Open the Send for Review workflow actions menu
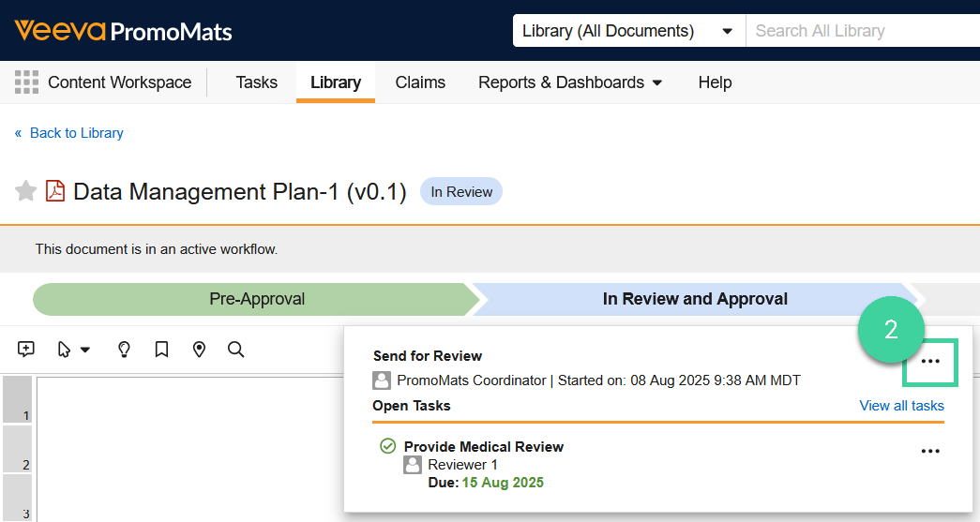 pyautogui.click(x=929, y=362)
